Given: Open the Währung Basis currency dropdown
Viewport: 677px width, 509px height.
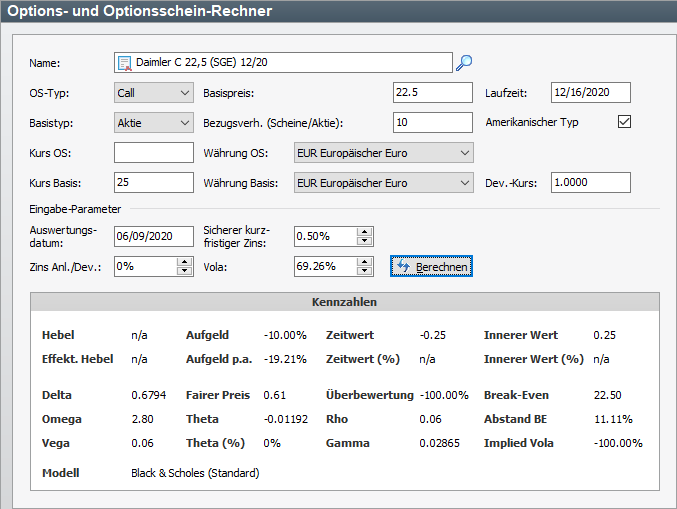Looking at the screenshot, I should [x=383, y=183].
